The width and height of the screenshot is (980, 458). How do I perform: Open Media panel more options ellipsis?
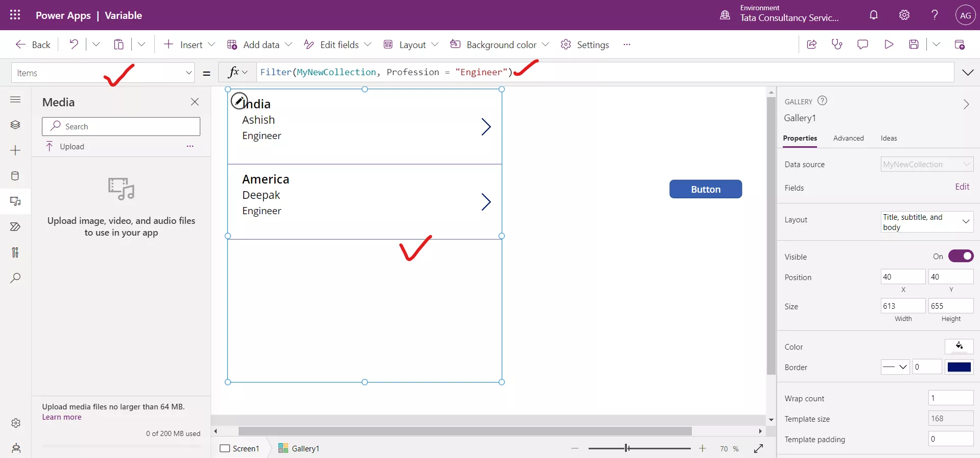coord(190,146)
